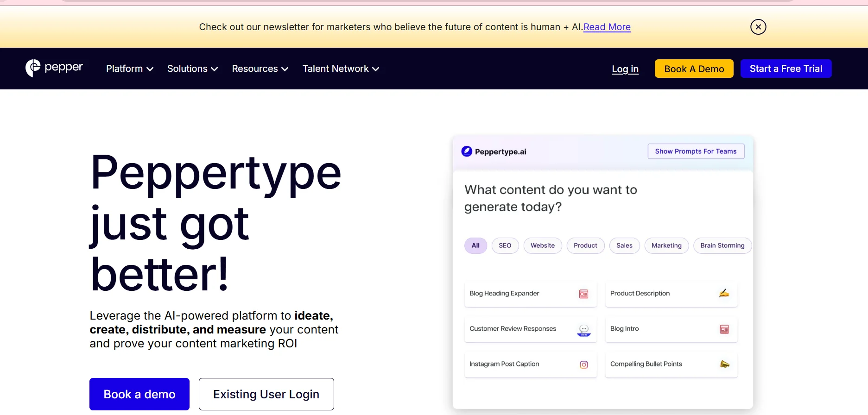The width and height of the screenshot is (868, 415).
Task: Select the SEO category filter
Action: (x=505, y=245)
